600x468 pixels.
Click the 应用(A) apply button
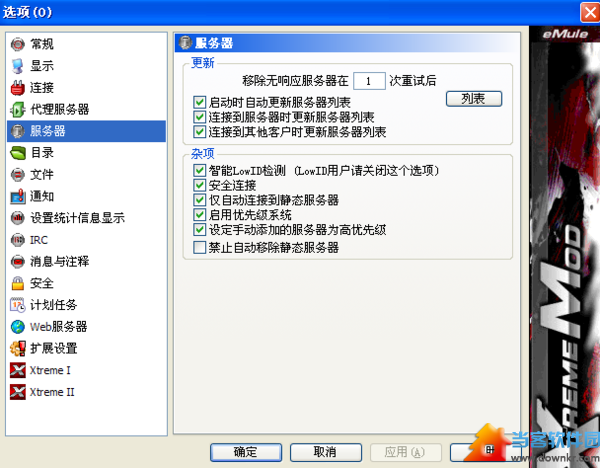coord(406,452)
